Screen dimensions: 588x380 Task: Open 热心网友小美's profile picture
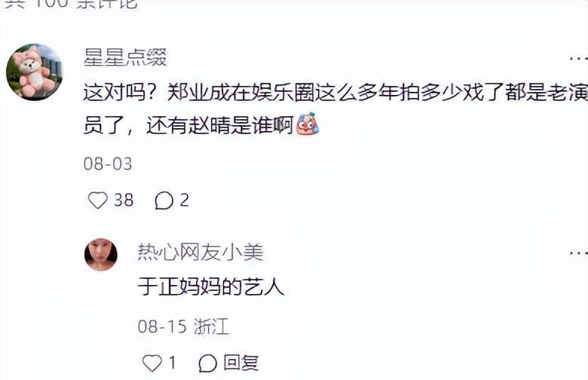coord(100,254)
